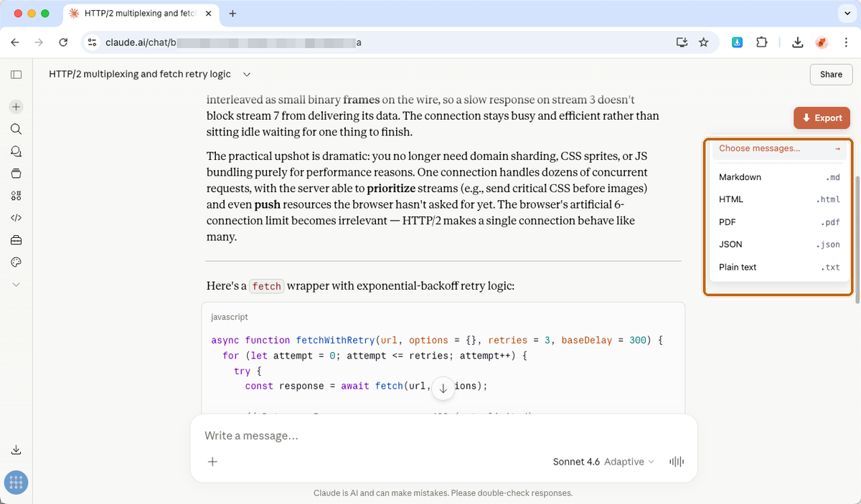Add attachment with plus in composer
Image resolution: width=861 pixels, height=504 pixels.
point(212,462)
